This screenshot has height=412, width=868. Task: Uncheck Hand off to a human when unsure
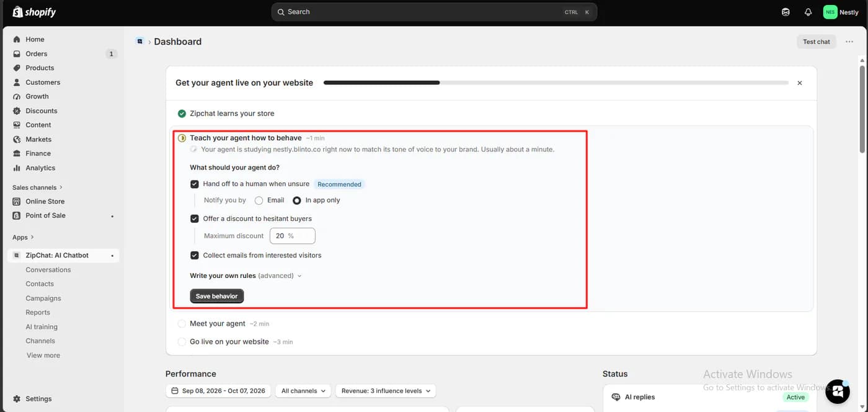pyautogui.click(x=195, y=184)
